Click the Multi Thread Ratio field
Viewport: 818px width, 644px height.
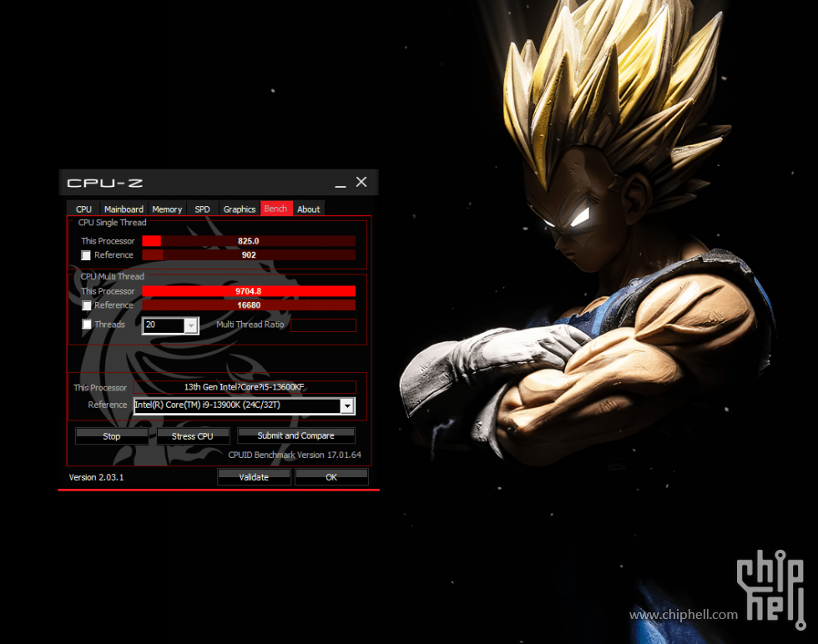324,325
